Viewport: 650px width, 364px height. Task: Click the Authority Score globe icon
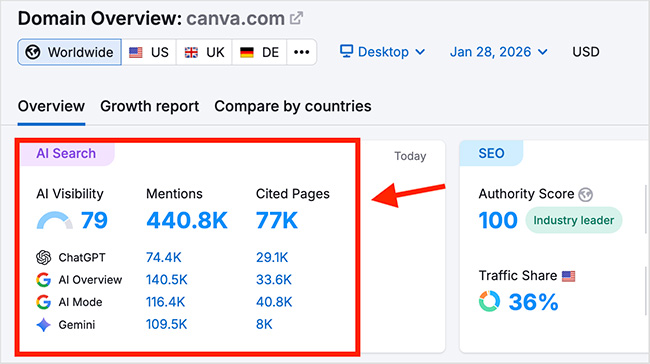point(585,194)
